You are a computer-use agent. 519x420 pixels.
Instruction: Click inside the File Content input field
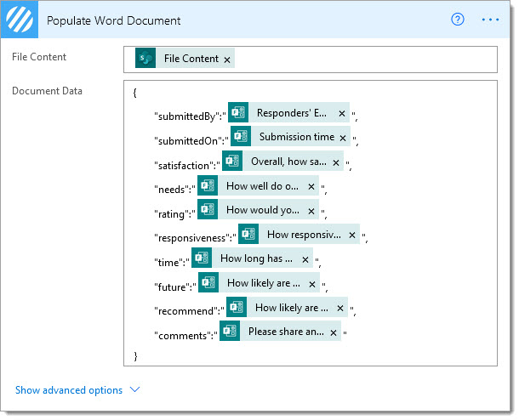[x=311, y=60]
